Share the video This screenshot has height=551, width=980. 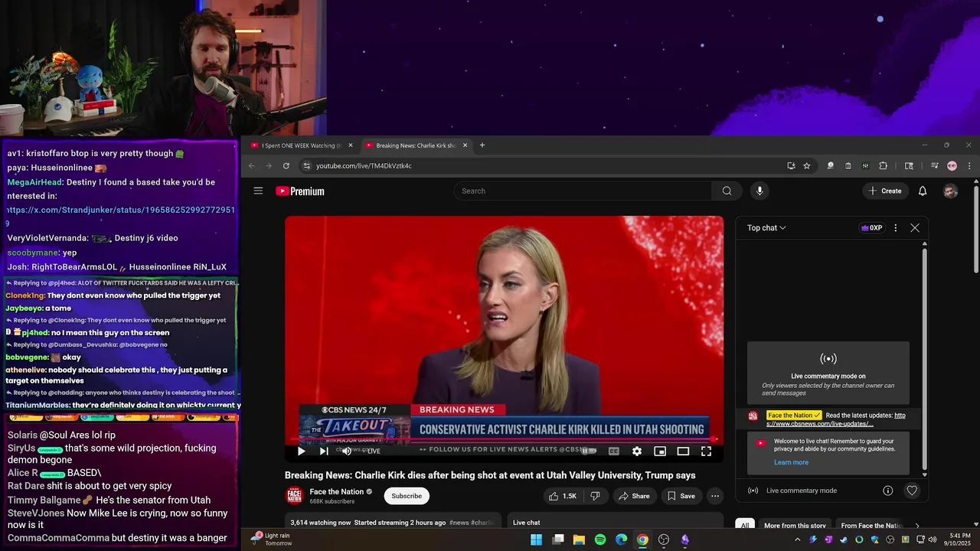[633, 496]
